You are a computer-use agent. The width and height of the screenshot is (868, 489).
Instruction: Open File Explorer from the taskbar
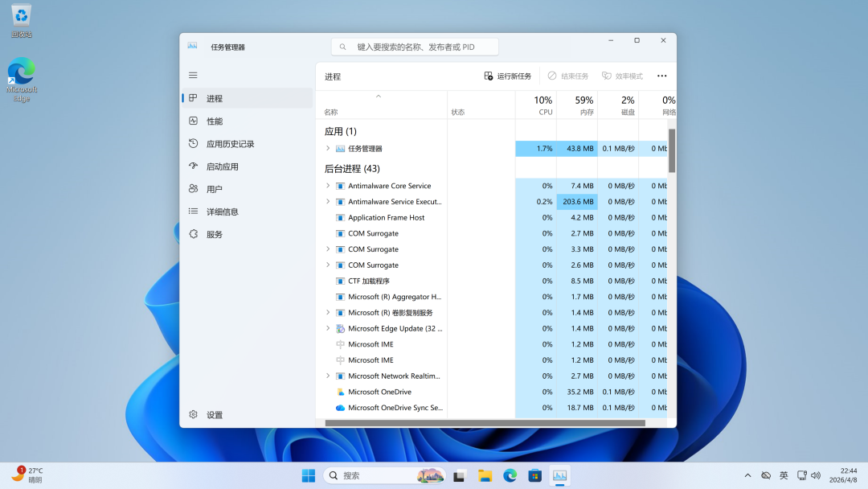[x=485, y=475]
